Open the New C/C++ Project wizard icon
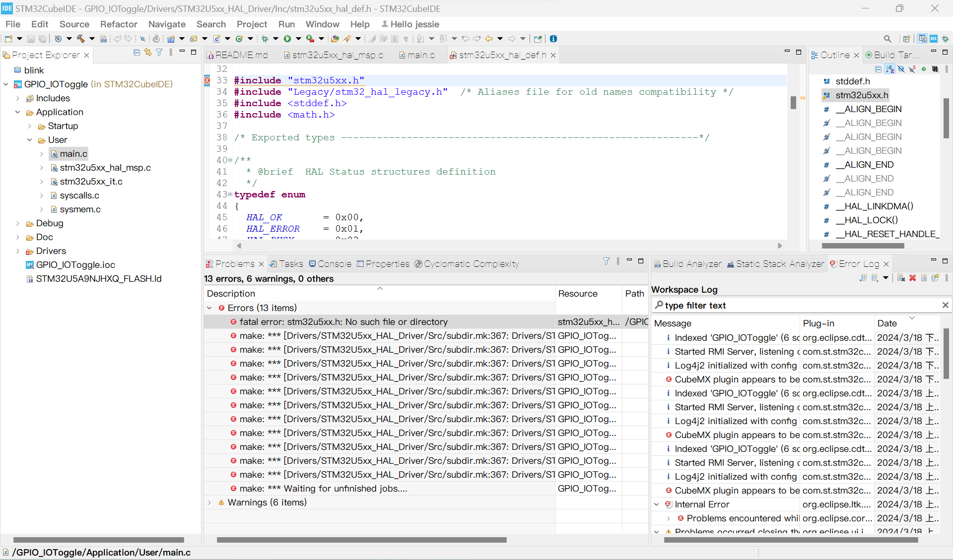 pyautogui.click(x=171, y=39)
